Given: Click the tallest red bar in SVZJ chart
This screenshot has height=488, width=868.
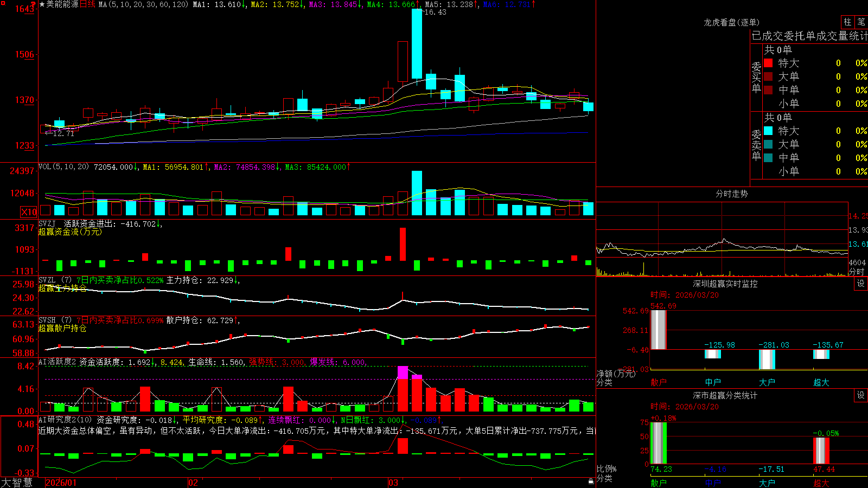Looking at the screenshot, I should tap(403, 244).
